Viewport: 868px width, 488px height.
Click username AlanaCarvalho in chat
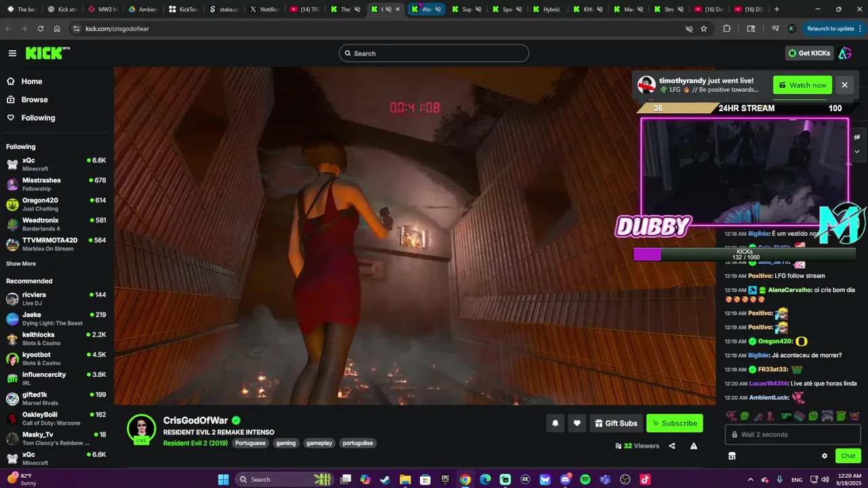pyautogui.click(x=790, y=290)
